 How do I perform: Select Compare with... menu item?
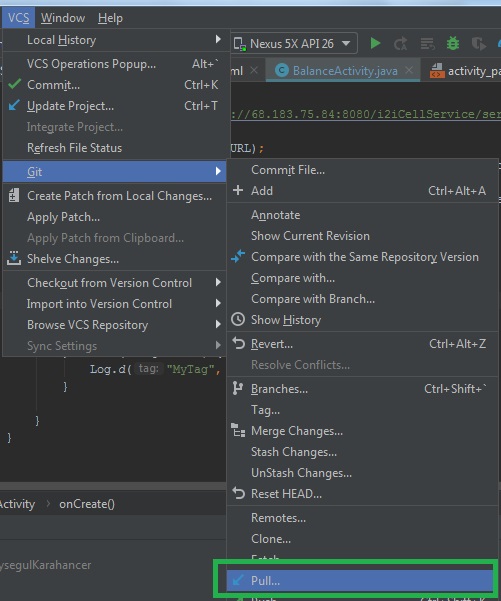(x=363, y=278)
